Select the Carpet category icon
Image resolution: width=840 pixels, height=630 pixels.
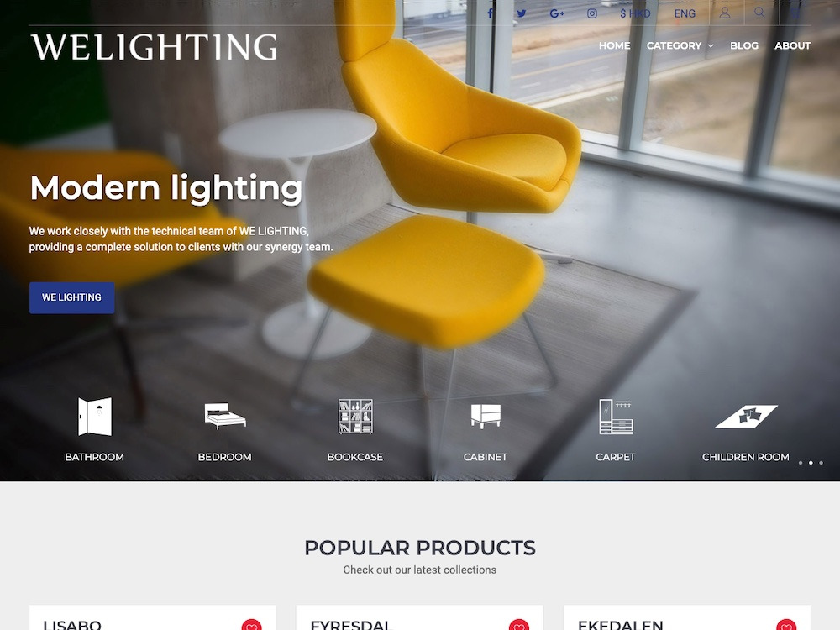(x=616, y=417)
